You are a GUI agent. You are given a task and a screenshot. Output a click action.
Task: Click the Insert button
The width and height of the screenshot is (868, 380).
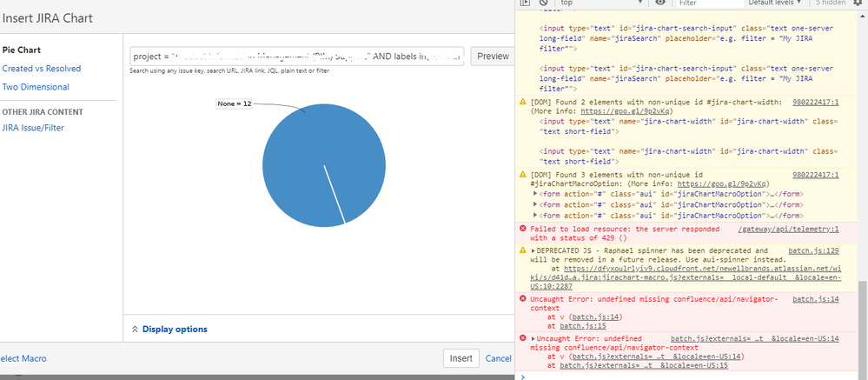tap(461, 358)
